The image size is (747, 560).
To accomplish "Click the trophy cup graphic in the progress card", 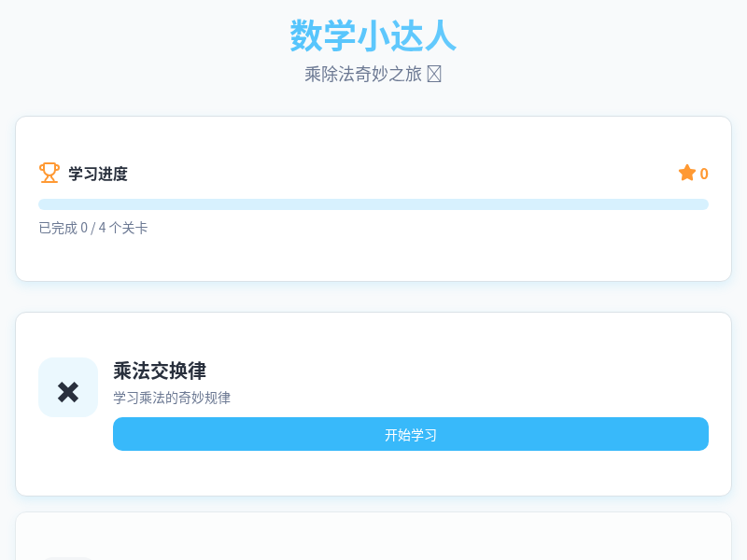I will tap(49, 173).
